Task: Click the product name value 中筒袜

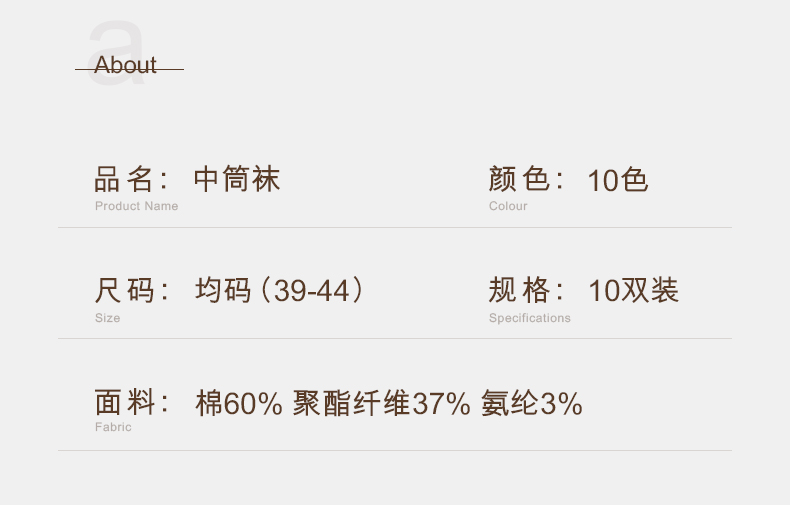Action: tap(237, 179)
